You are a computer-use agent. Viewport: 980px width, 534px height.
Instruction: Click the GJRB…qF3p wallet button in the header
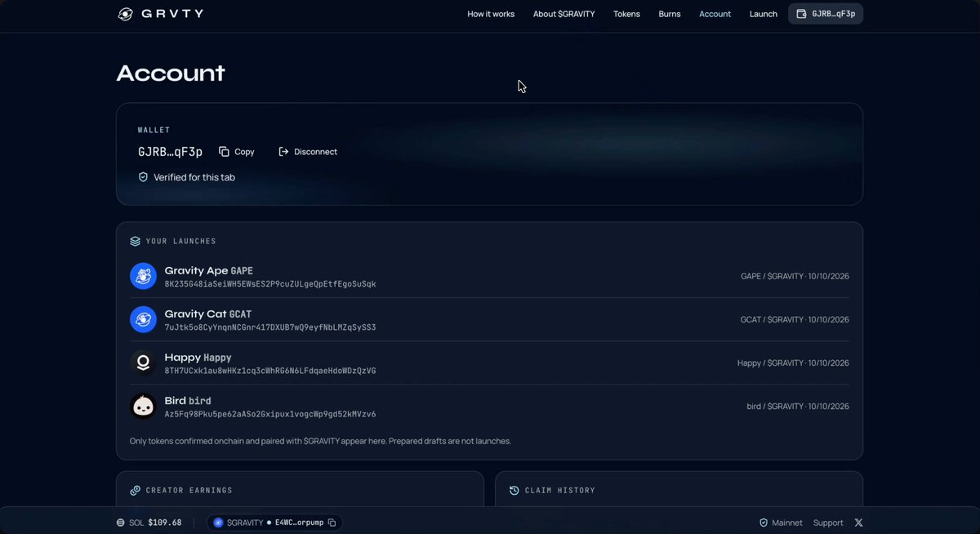(826, 14)
